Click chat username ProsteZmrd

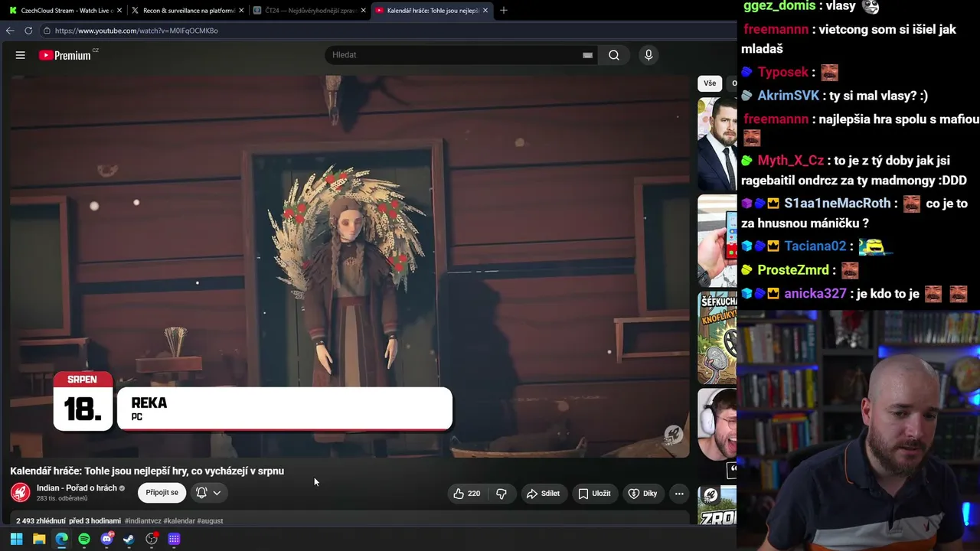[794, 270]
